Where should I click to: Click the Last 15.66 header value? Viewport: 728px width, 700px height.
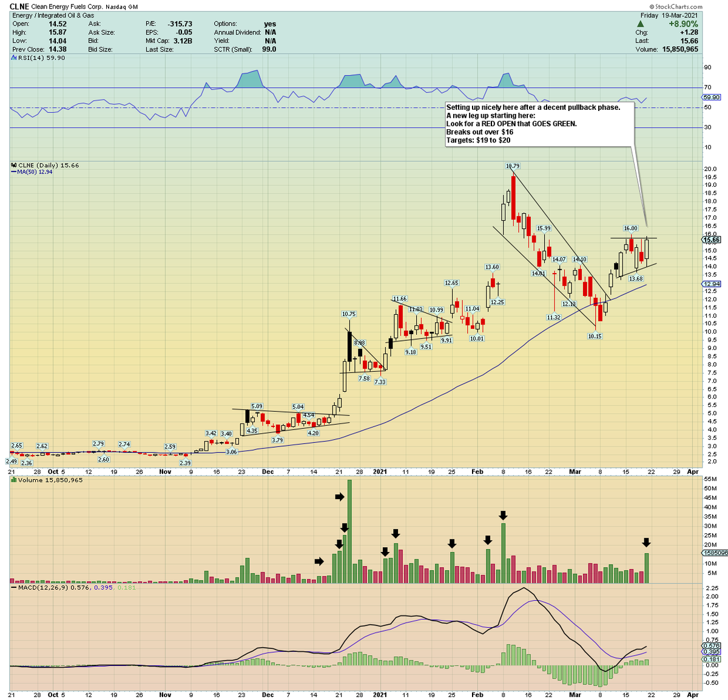[689, 41]
